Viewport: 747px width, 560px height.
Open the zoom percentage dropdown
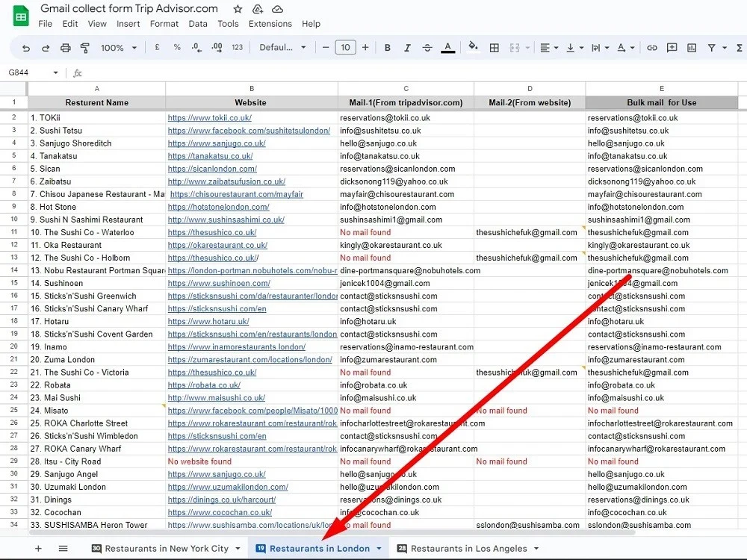(x=116, y=46)
